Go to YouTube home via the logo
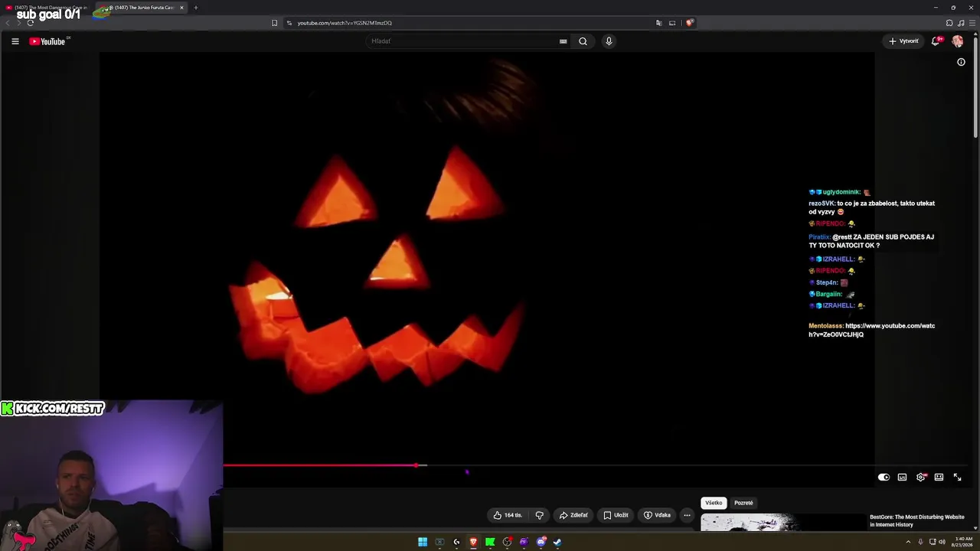The image size is (980, 551). coord(47,41)
